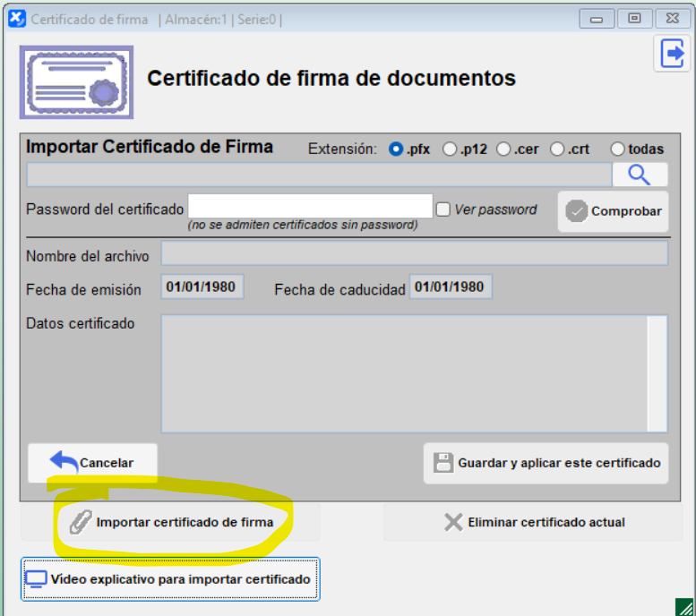696x616 pixels.
Task: Click the Nombre del archivo field
Action: point(414,253)
